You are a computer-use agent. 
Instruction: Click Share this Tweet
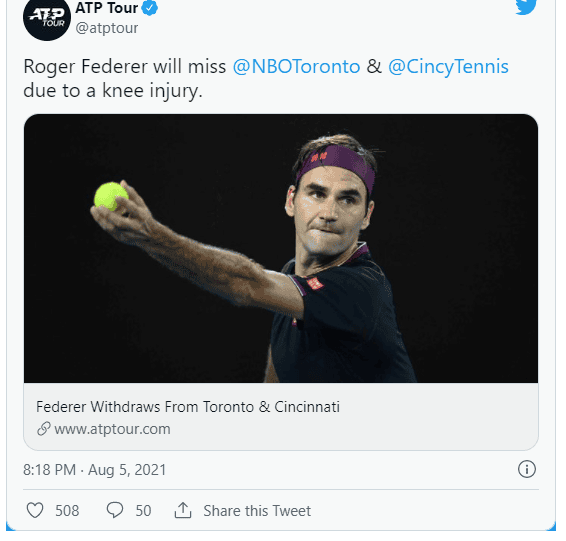tap(257, 511)
